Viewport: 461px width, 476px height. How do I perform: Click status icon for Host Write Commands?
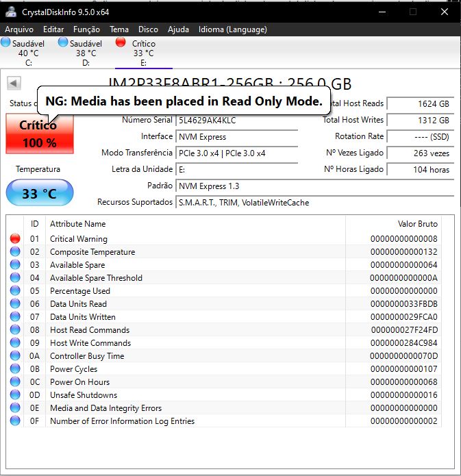pyautogui.click(x=15, y=342)
